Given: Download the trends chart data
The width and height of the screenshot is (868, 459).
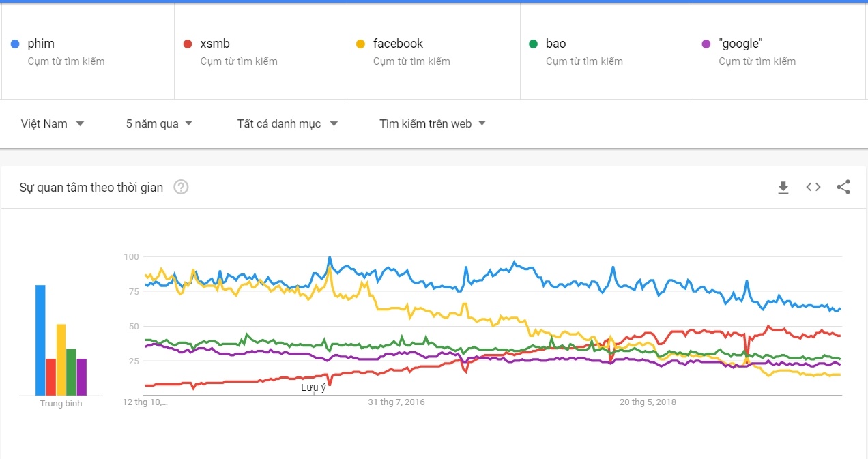Looking at the screenshot, I should [783, 187].
